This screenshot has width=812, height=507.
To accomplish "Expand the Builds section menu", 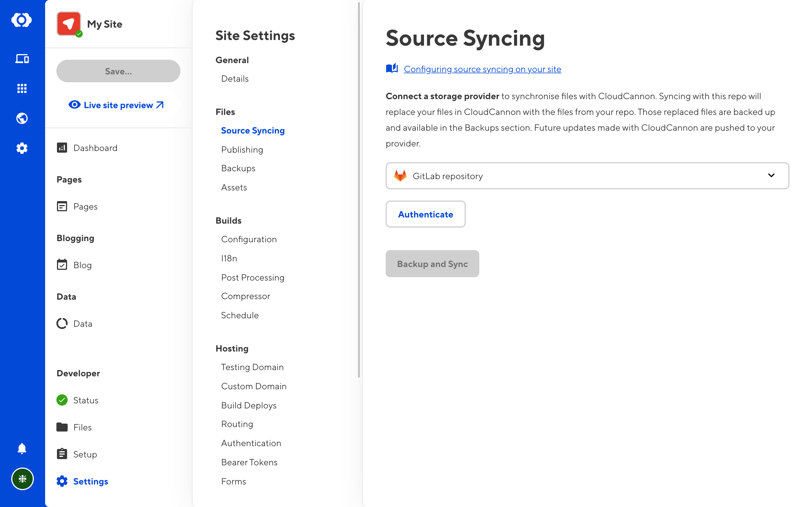I will 228,220.
